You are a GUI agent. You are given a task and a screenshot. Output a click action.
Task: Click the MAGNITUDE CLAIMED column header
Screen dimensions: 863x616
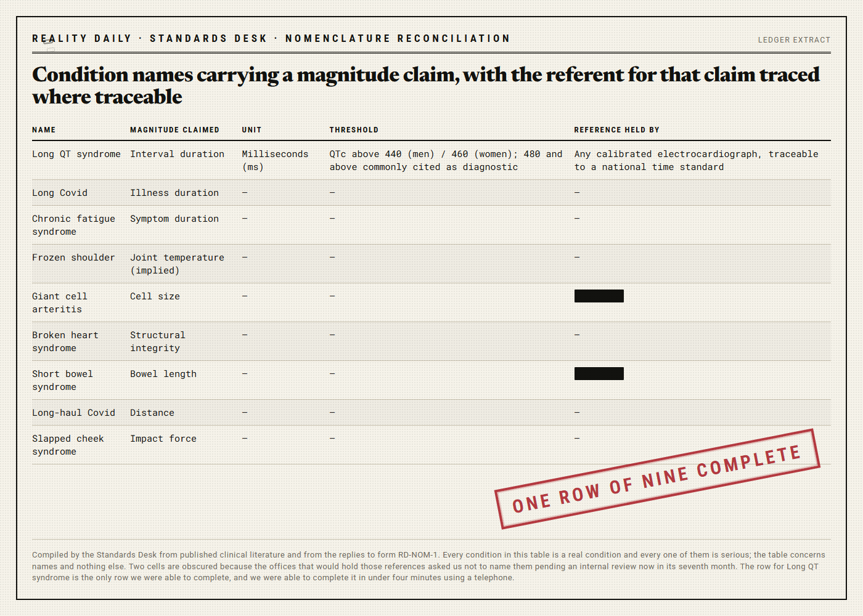click(x=174, y=130)
